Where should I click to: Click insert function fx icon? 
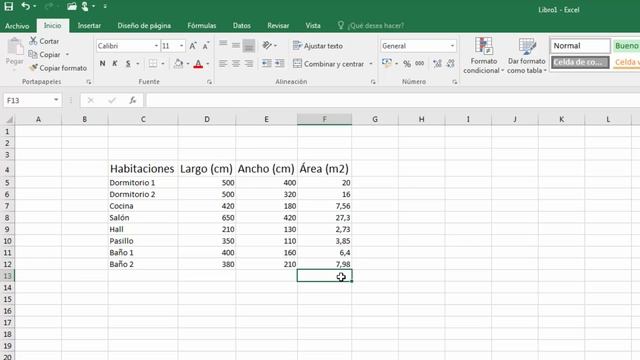point(133,100)
